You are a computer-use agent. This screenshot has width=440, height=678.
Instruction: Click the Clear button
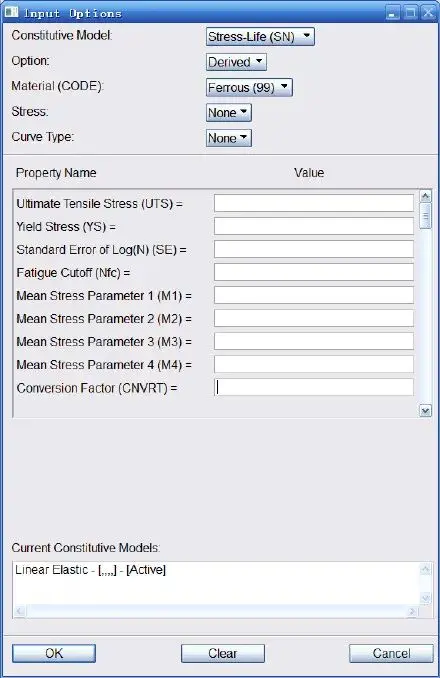(223, 653)
